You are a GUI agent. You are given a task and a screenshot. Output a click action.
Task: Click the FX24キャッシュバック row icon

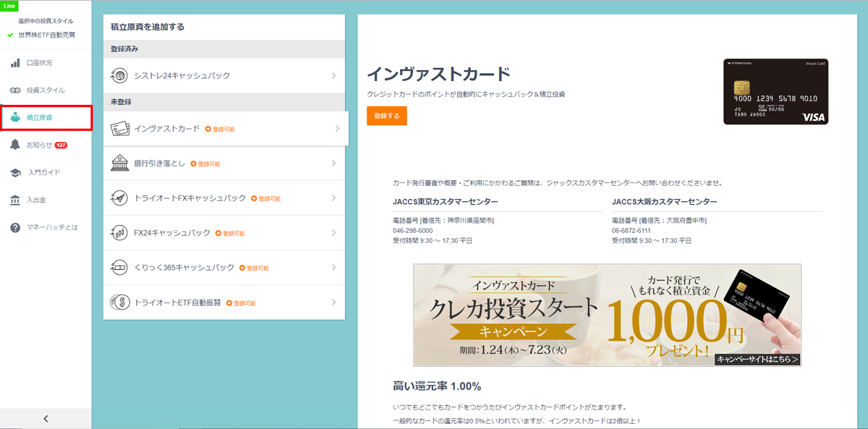point(119,233)
